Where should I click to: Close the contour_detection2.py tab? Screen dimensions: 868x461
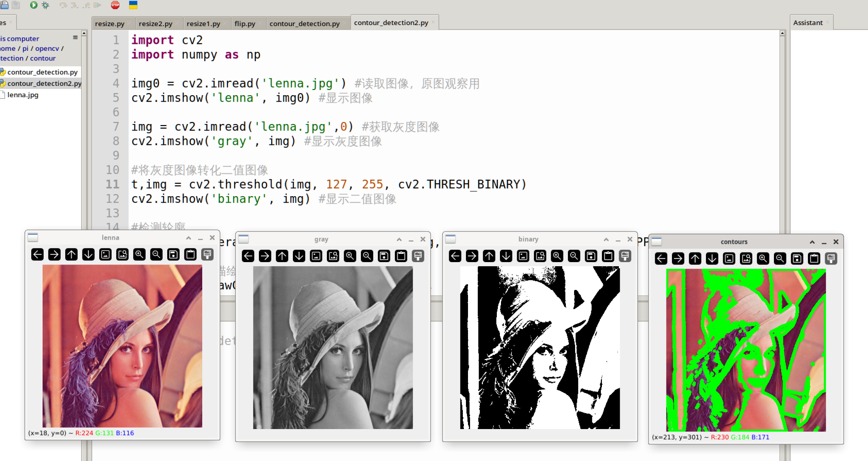[433, 22]
